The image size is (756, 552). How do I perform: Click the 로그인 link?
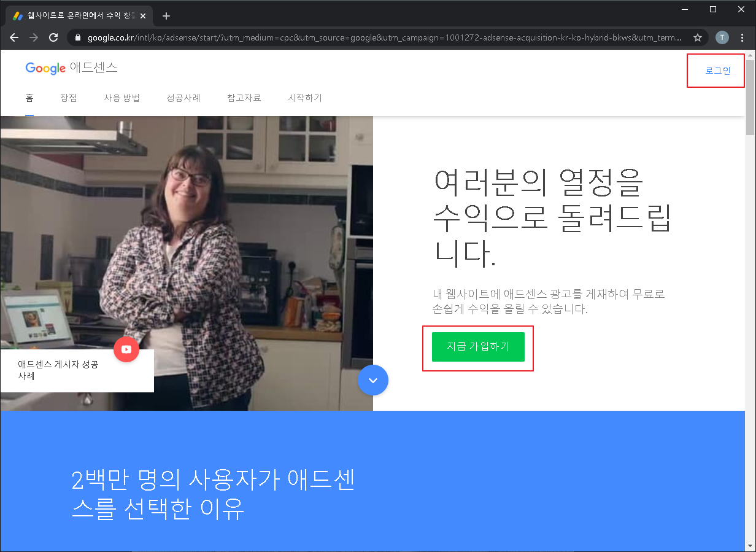pyautogui.click(x=718, y=71)
